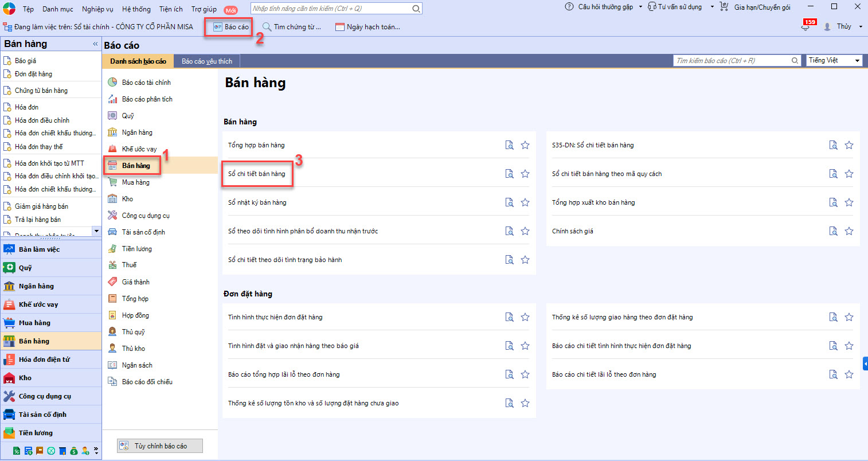
Task: Select Kho in the report category list
Action: 127,199
